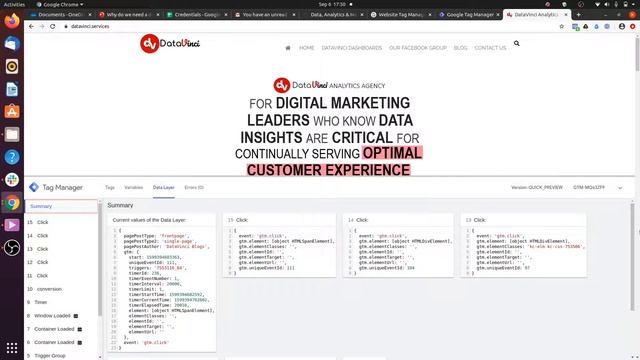Open Files manager from the dock
Viewport: 640px width, 360px height.
click(x=12, y=134)
